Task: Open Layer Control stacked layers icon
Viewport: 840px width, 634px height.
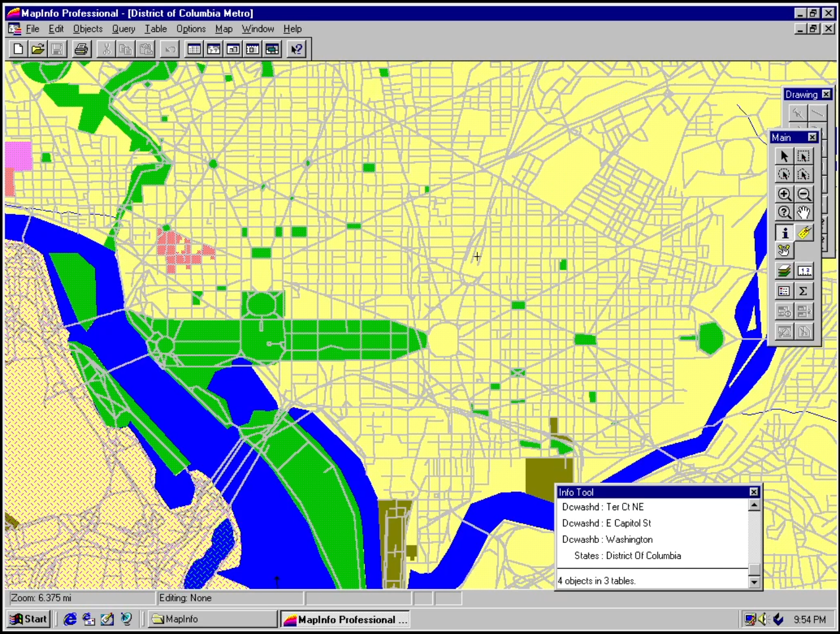Action: click(x=784, y=271)
